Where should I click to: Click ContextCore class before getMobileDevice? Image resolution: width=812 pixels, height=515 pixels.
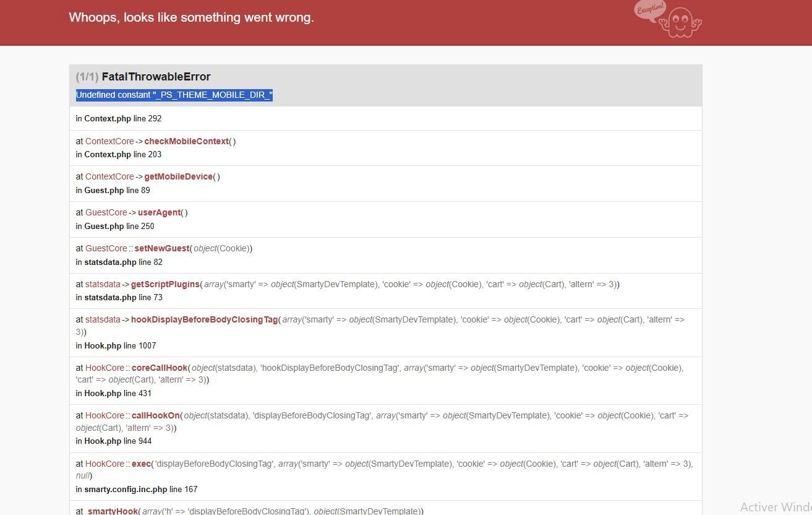109,176
